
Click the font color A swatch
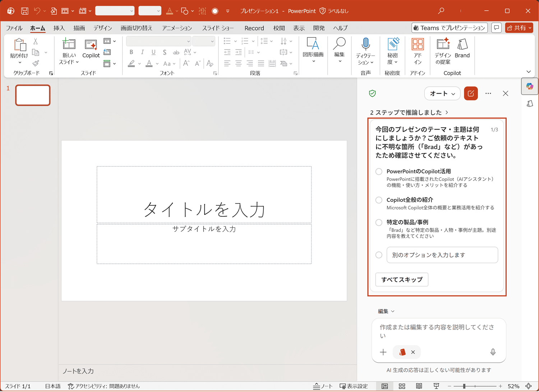(x=149, y=64)
